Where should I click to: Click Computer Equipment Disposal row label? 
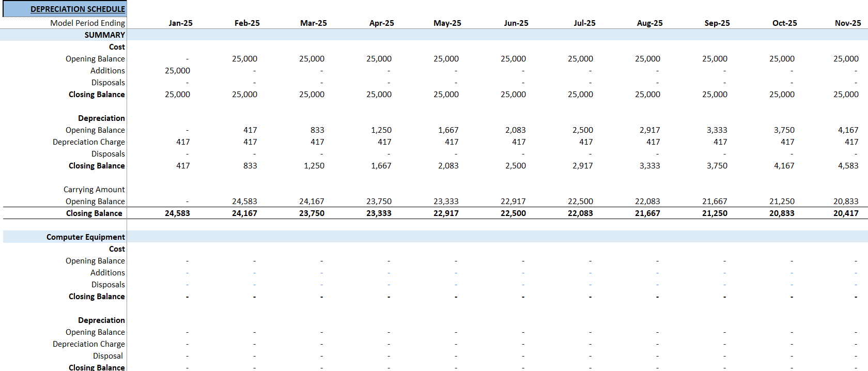coord(108,356)
